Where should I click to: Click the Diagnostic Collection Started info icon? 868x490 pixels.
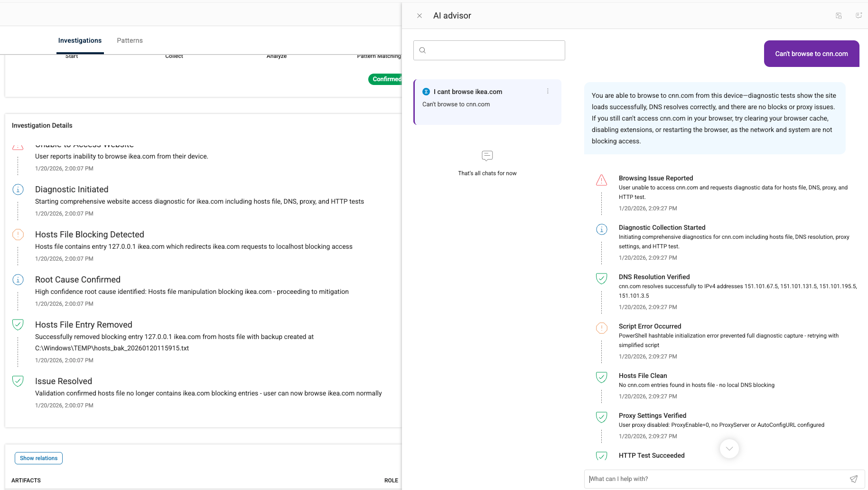[601, 229]
